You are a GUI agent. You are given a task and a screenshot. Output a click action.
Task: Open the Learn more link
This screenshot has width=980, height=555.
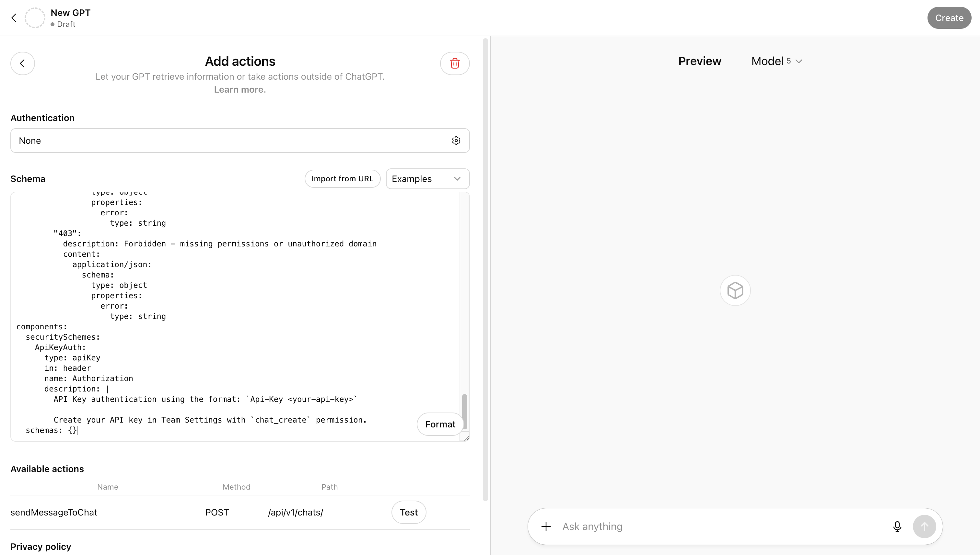(x=239, y=89)
